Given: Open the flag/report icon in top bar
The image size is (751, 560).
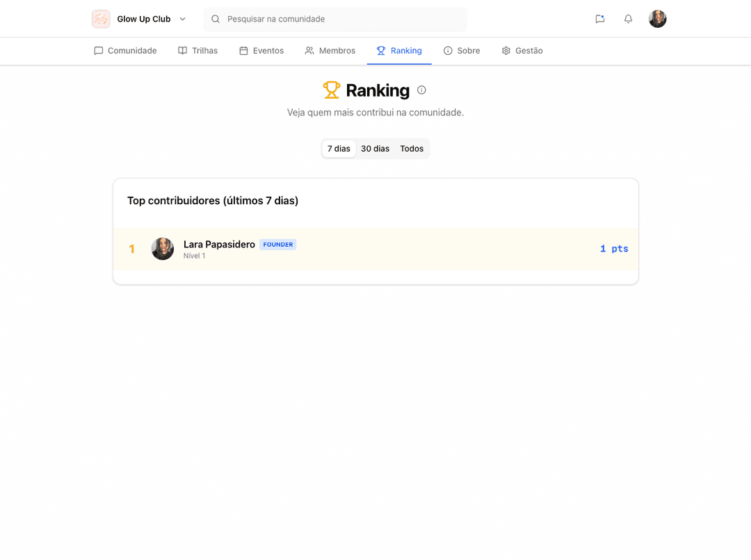Looking at the screenshot, I should (600, 19).
